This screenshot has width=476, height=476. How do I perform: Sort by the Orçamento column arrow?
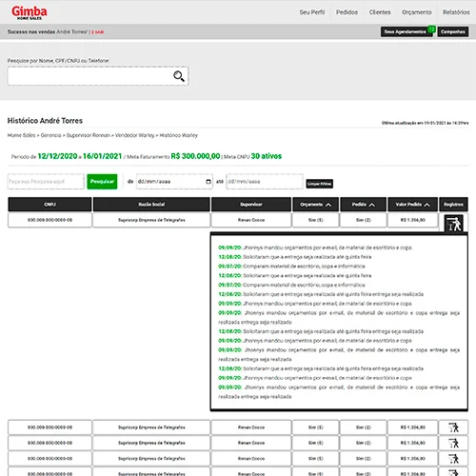tap(328, 205)
